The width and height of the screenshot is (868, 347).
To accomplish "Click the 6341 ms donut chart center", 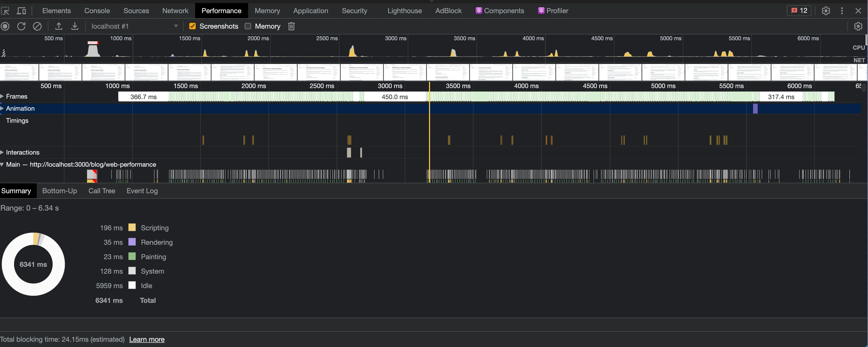I will pos(33,264).
